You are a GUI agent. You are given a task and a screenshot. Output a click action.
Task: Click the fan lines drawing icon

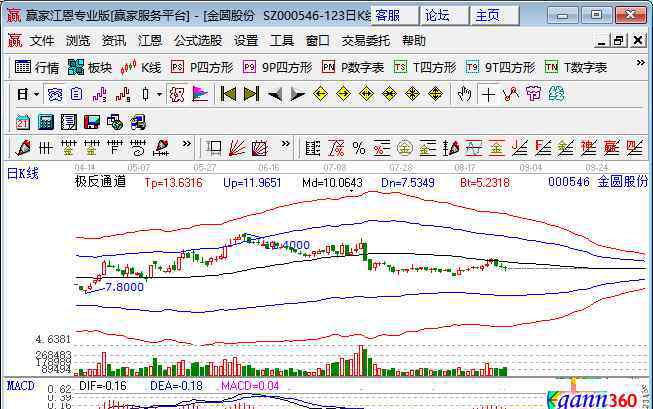click(x=237, y=148)
